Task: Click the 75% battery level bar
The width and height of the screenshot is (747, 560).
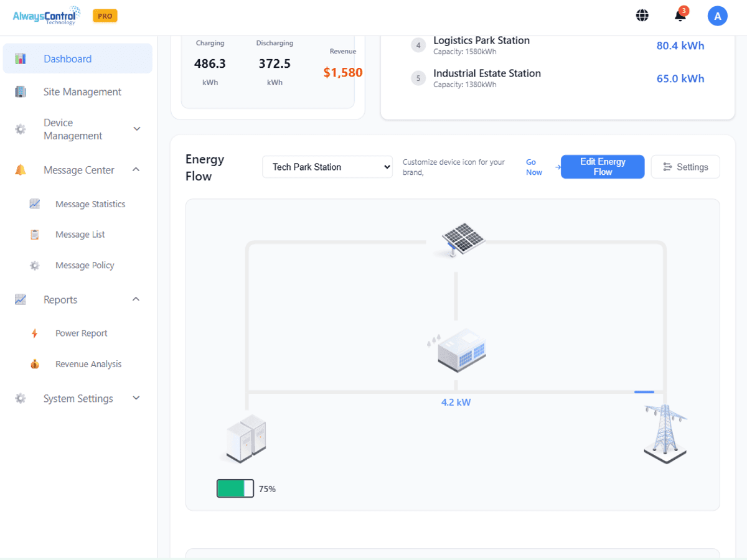Action: [x=235, y=488]
